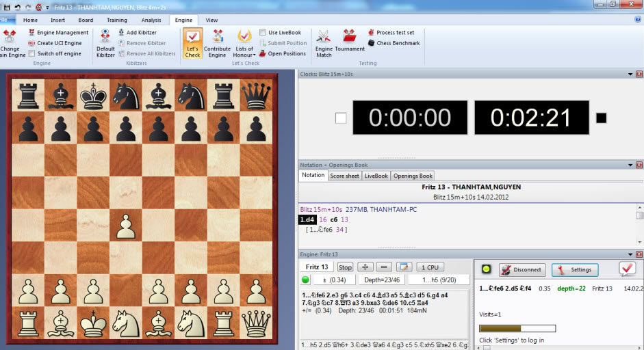The width and height of the screenshot is (644, 350).
Task: Open Clocks panel dropdown arrow
Action: coord(630,75)
